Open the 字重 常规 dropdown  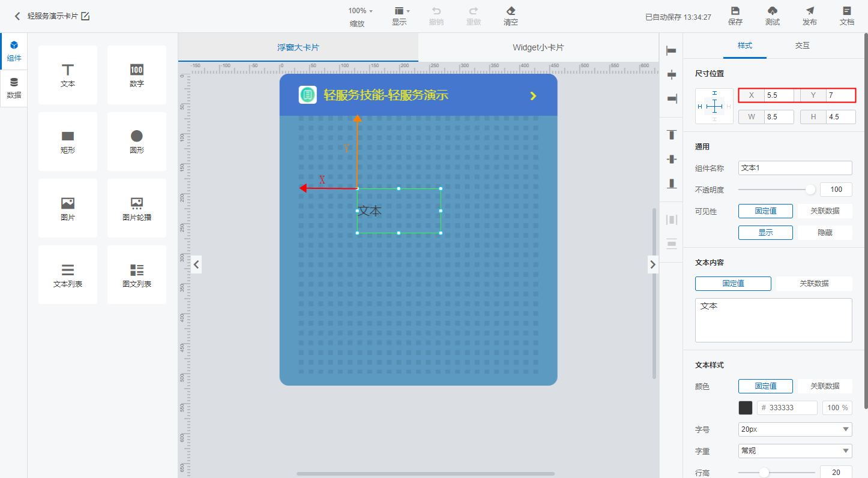pyautogui.click(x=795, y=450)
